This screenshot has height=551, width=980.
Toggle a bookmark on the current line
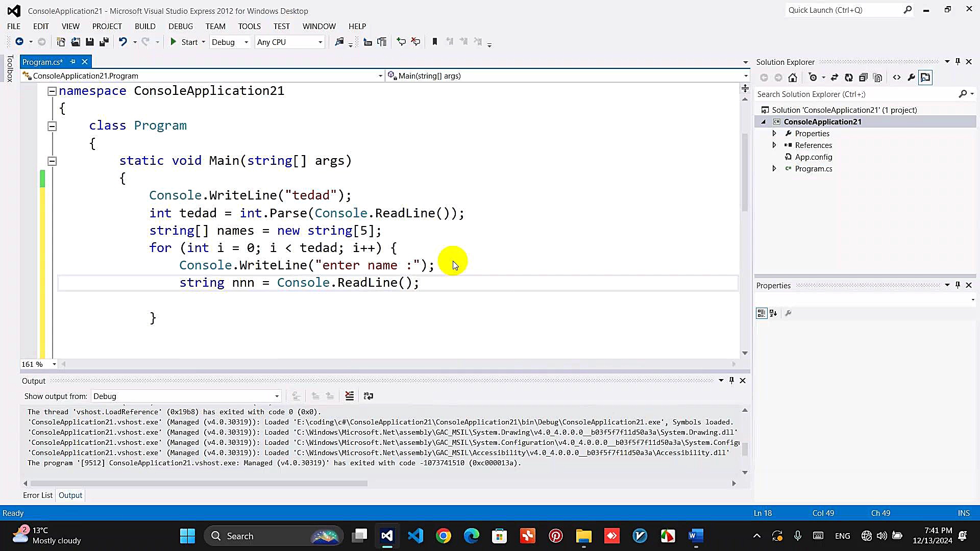pyautogui.click(x=435, y=42)
